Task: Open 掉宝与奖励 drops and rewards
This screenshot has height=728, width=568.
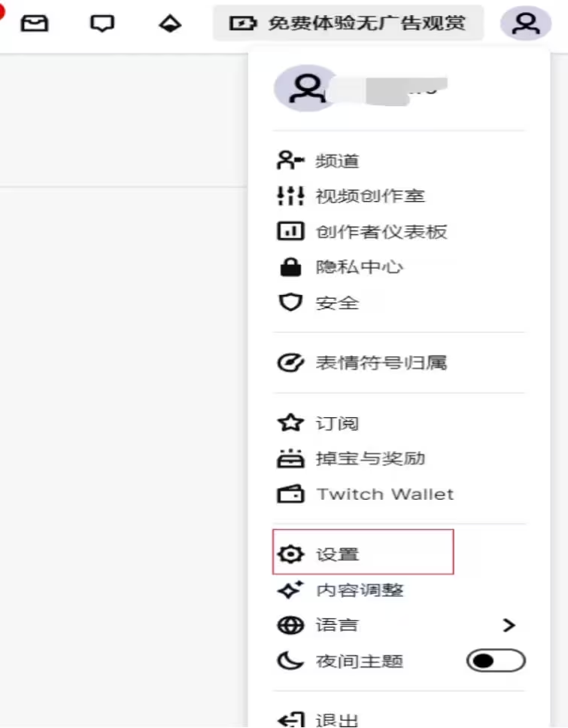Action: click(x=399, y=458)
